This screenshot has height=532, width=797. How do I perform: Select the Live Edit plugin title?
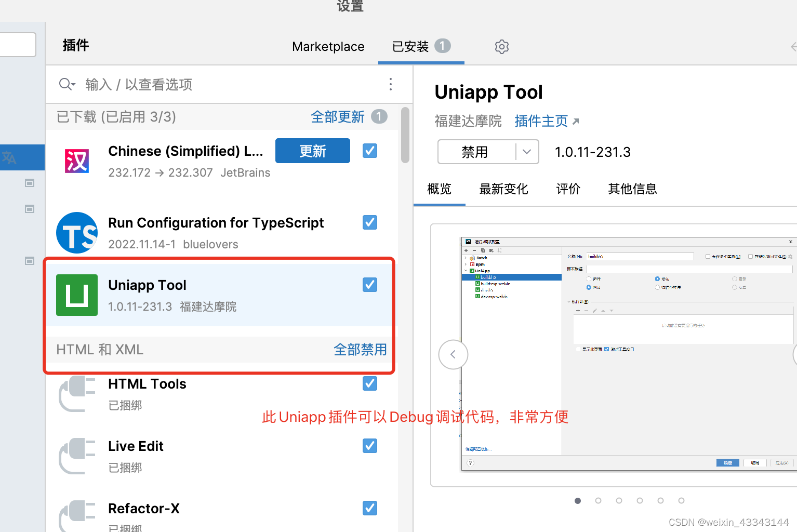click(136, 446)
